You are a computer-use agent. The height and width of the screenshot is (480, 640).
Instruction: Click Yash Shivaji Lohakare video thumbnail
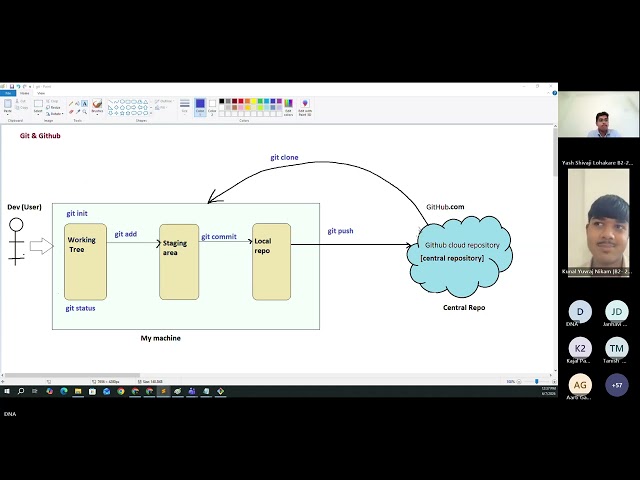click(598, 114)
